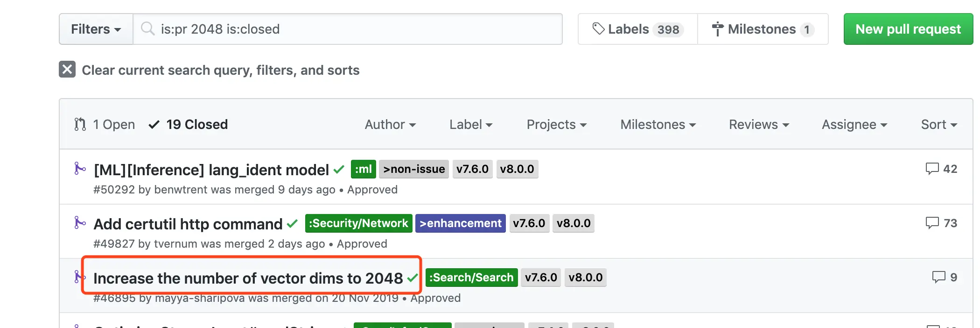Expand the Author filter menu
This screenshot has height=328, width=980.
coord(390,124)
